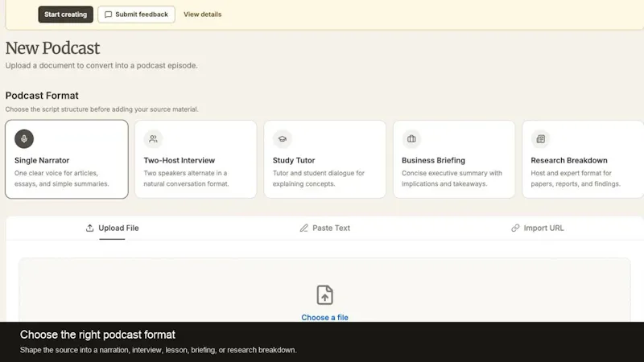Open the Choose a file link
The width and height of the screenshot is (644, 362).
coord(325,317)
